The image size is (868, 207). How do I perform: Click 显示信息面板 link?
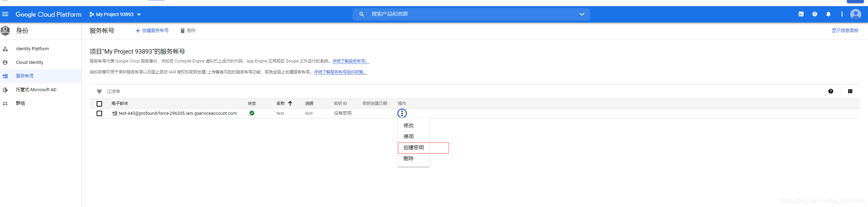tap(845, 30)
